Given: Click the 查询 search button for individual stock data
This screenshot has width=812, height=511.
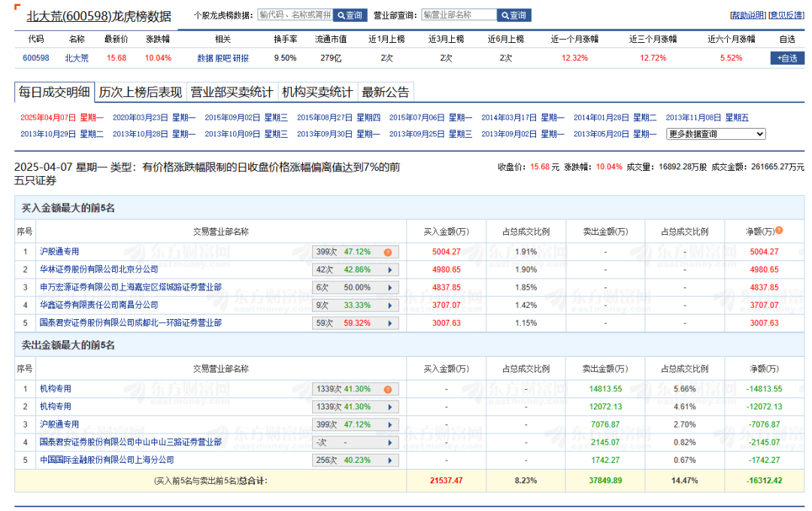Looking at the screenshot, I should pyautogui.click(x=350, y=15).
